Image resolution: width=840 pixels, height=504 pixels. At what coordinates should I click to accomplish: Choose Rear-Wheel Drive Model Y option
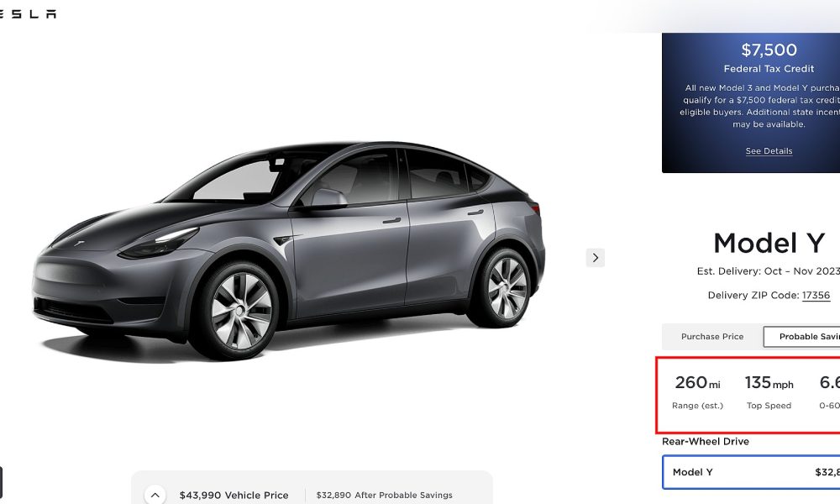[x=751, y=472]
